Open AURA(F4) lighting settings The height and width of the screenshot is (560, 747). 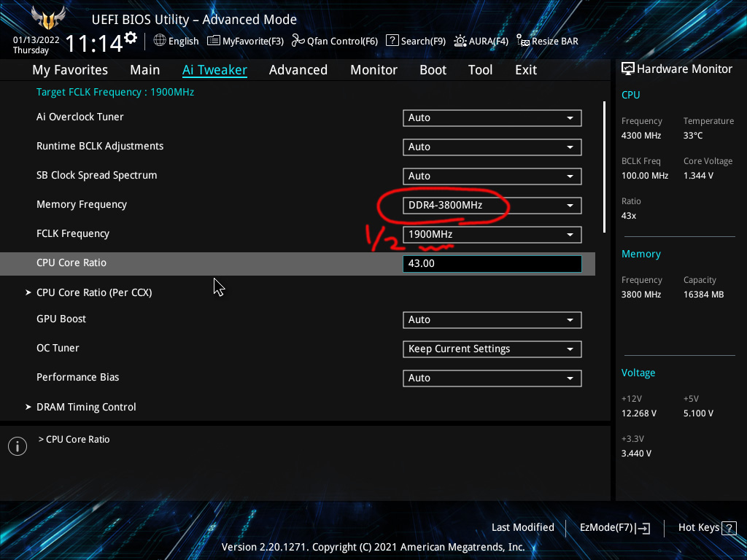click(481, 41)
